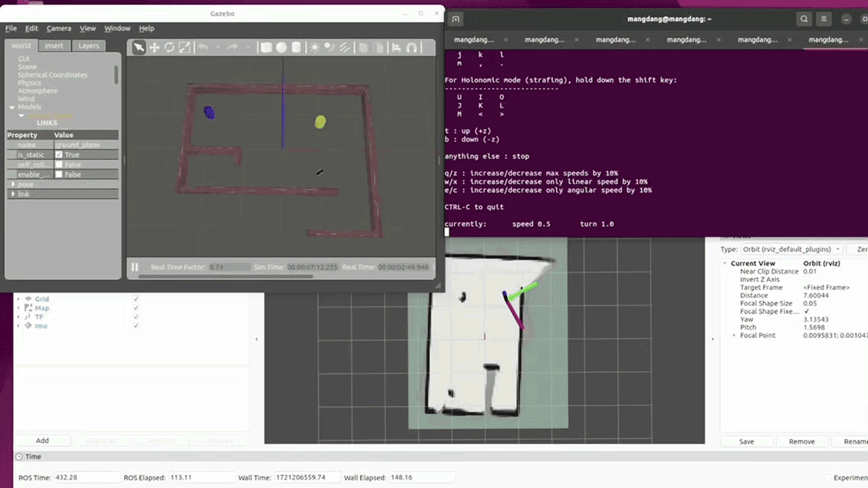
Task: Select the arrow selection mode tool in Gazebo
Action: pos(139,47)
